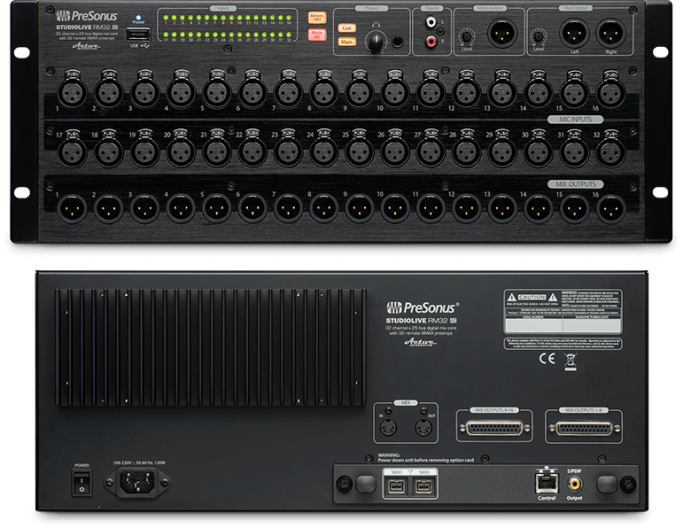Click mic input XLR number 32
Viewport: 683px width, 528px height.
(611, 151)
